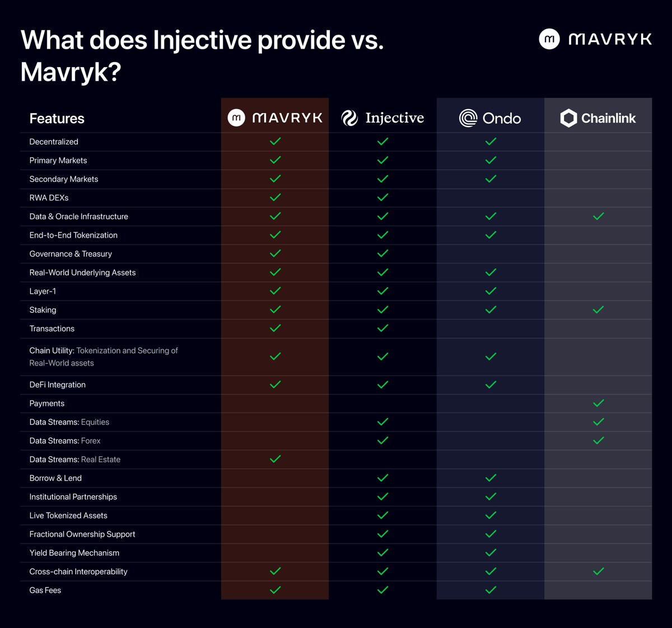Click Chainlink's checkmark for Cross-chain Interoperability
Screen dimensions: 672x628
(x=598, y=571)
